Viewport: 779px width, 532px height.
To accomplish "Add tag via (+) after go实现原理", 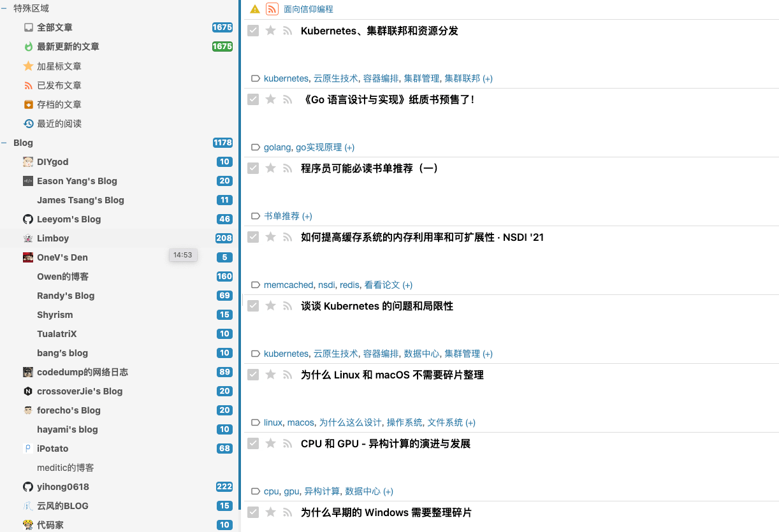I will click(349, 147).
